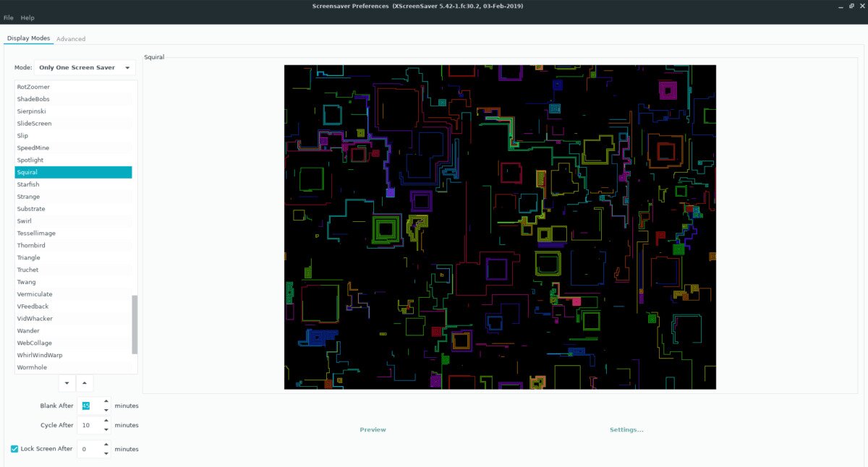Toggle the Lock Screen After checkbox

[14, 449]
